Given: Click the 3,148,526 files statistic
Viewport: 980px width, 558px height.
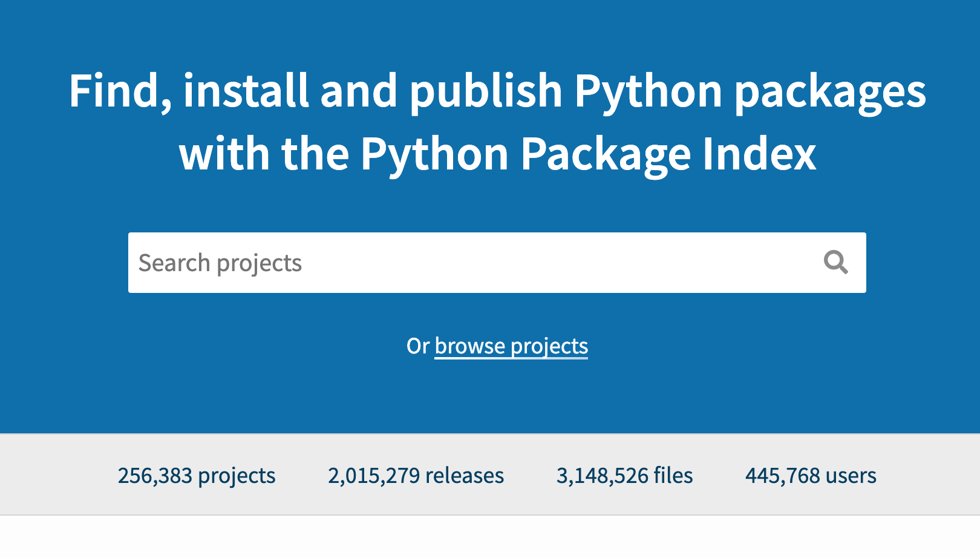Looking at the screenshot, I should 624,476.
